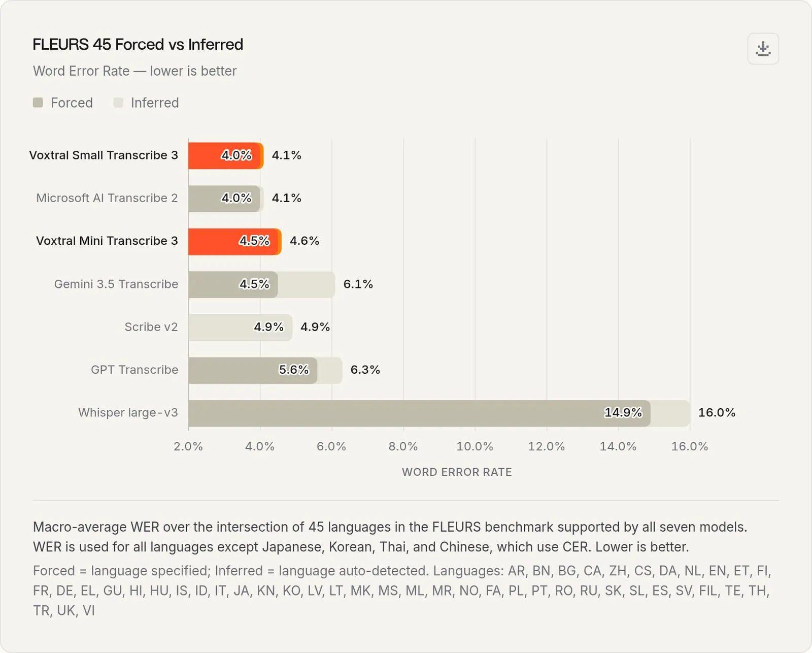Click the Whisper large-v3 row label

coord(128,412)
